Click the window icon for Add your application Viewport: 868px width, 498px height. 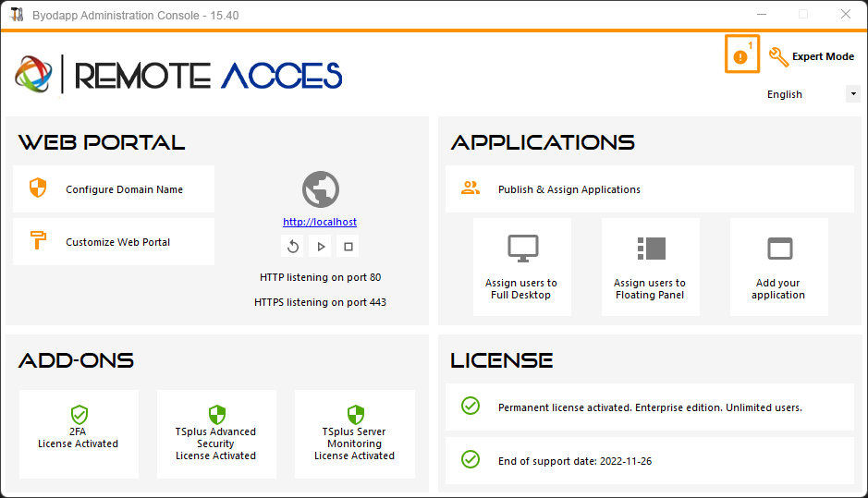tap(779, 249)
